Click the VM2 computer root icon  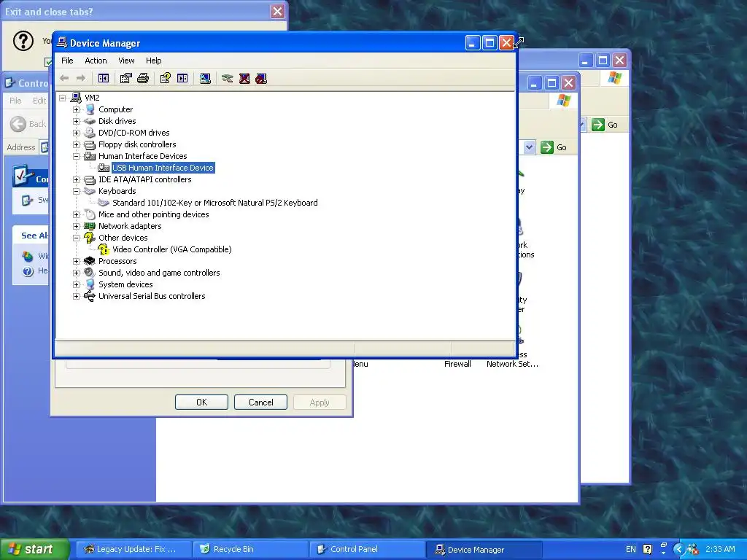tap(76, 98)
